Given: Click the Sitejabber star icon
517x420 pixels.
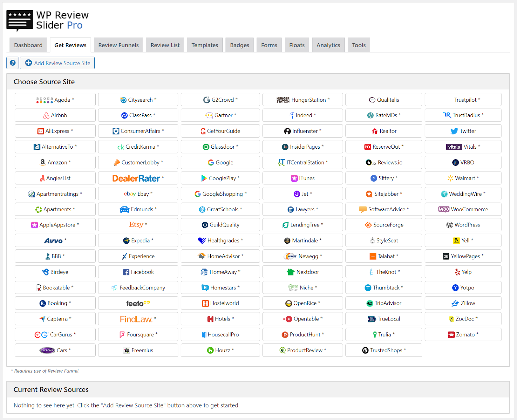Looking at the screenshot, I should [x=369, y=194].
